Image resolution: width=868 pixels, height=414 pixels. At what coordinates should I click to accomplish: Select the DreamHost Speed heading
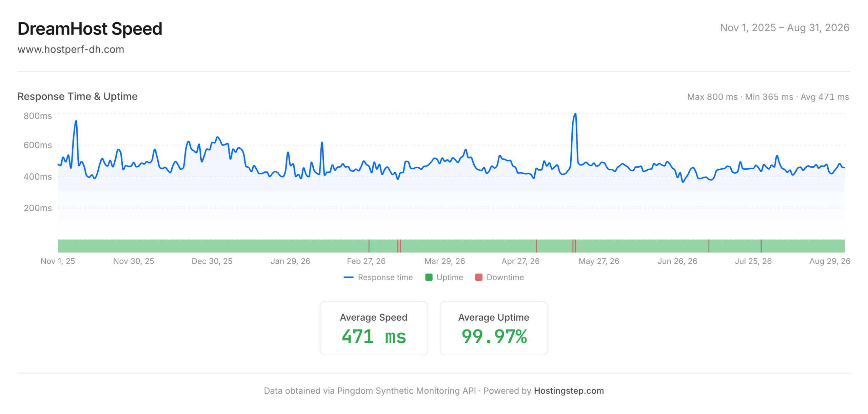coord(90,29)
